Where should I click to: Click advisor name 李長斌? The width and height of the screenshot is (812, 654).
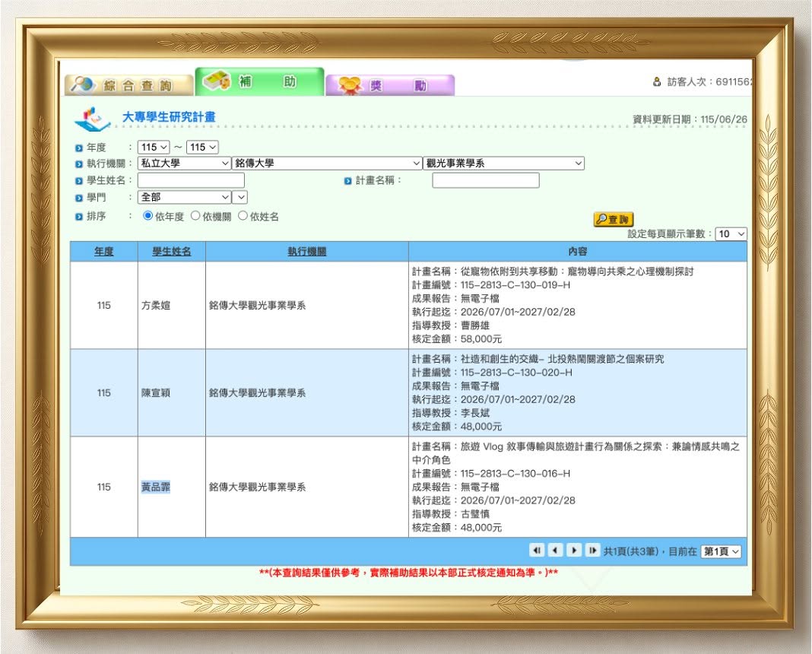coord(475,413)
